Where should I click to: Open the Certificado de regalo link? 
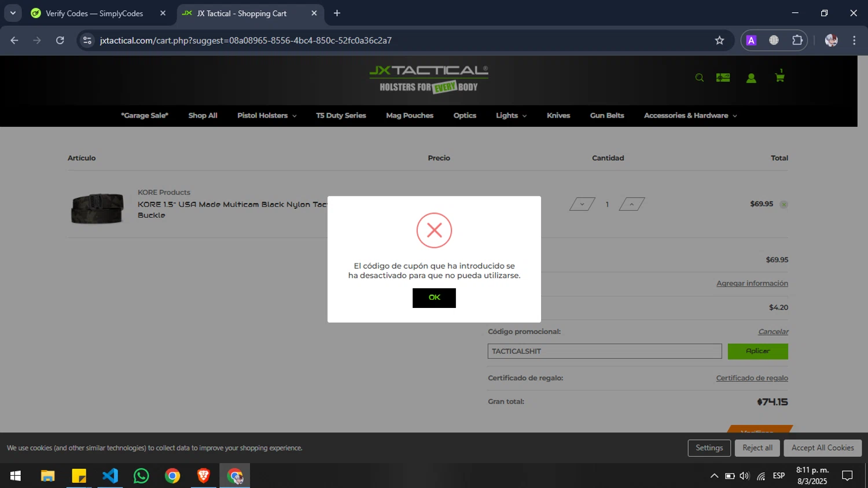point(752,378)
